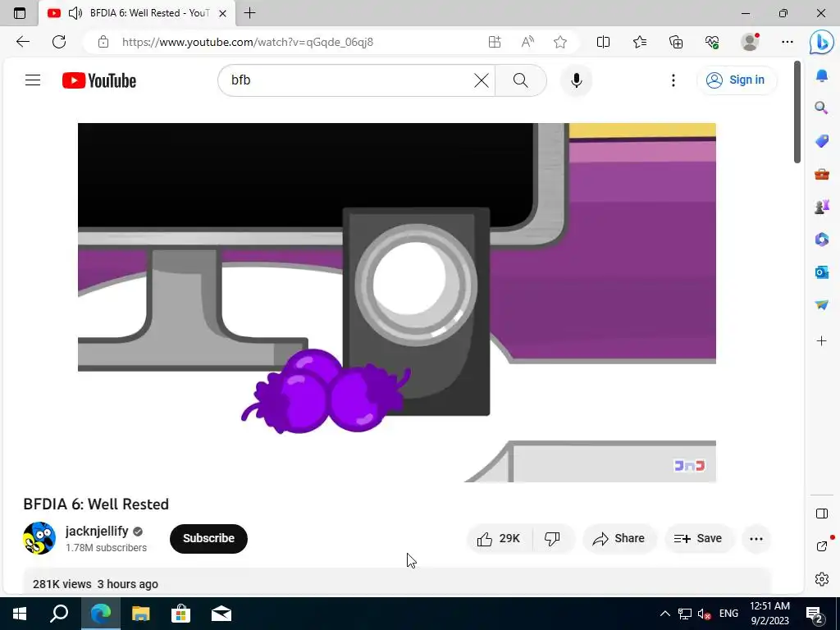Open Microsoft Store from taskbar
Screen dimensions: 840x630
[181, 614]
